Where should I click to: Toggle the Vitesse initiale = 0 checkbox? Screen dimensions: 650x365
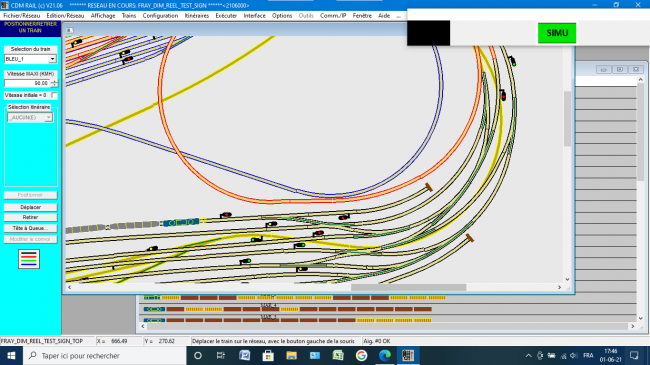click(x=54, y=95)
